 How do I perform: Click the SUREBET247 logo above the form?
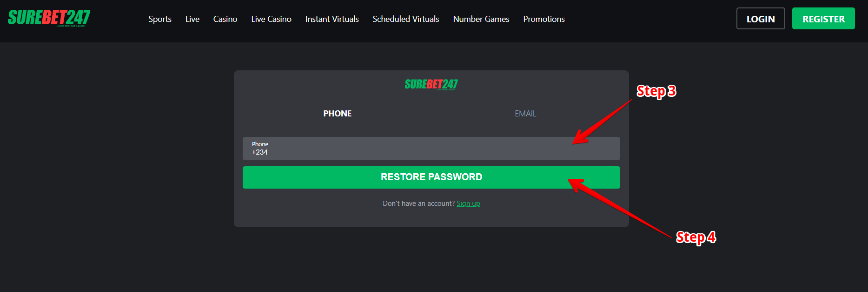point(431,84)
